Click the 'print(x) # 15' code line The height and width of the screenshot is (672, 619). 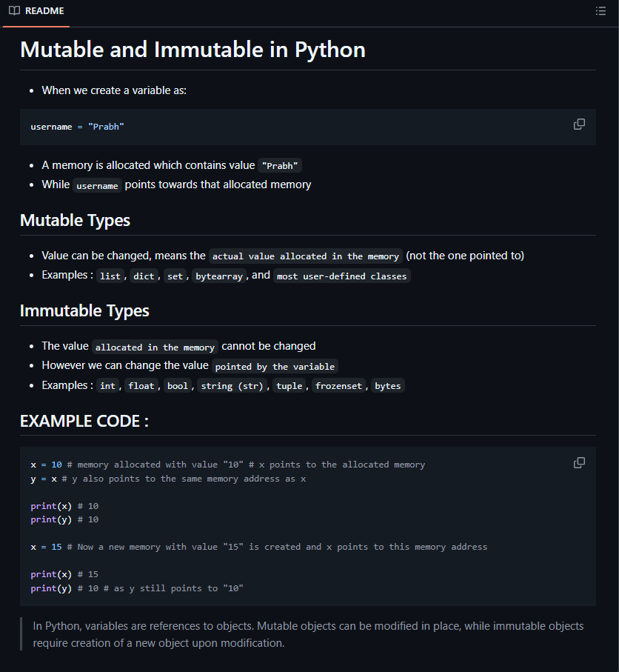(x=64, y=574)
